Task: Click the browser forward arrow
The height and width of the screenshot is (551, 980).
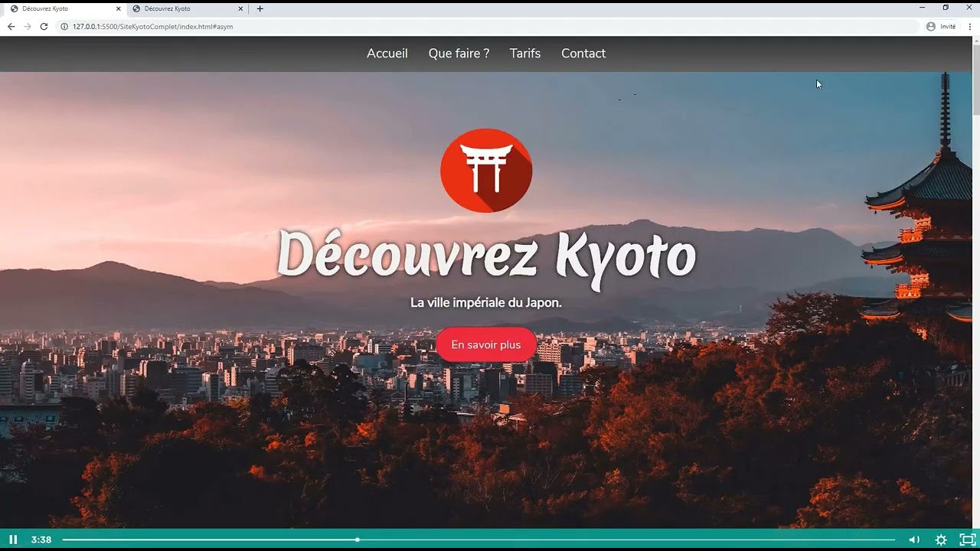Action: click(x=28, y=26)
